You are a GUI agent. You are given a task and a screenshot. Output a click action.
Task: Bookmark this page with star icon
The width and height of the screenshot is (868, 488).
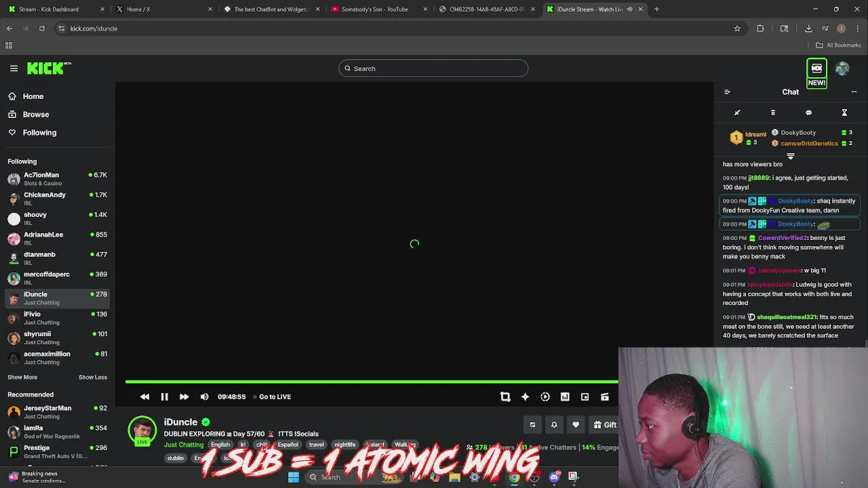pos(737,28)
